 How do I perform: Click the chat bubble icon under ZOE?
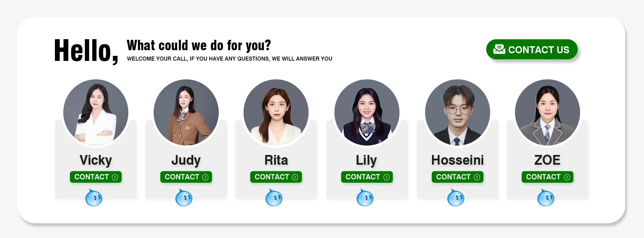(546, 198)
